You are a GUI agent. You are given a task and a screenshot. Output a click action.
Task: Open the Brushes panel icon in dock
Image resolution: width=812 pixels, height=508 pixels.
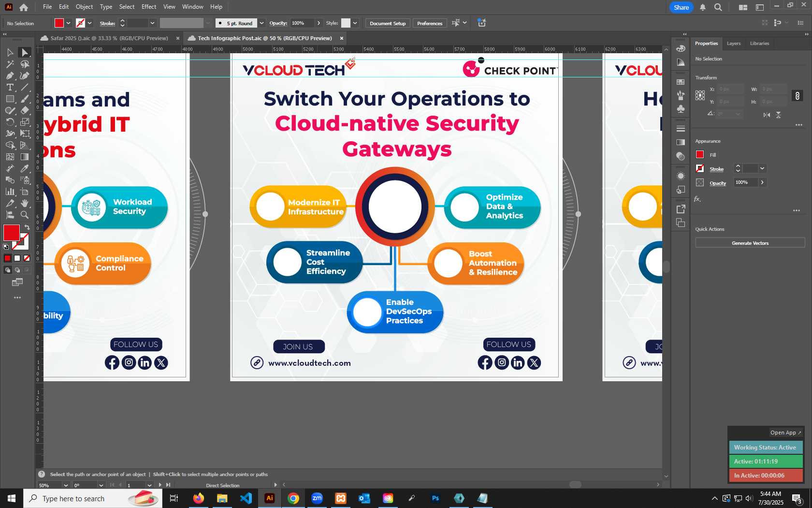(x=681, y=95)
